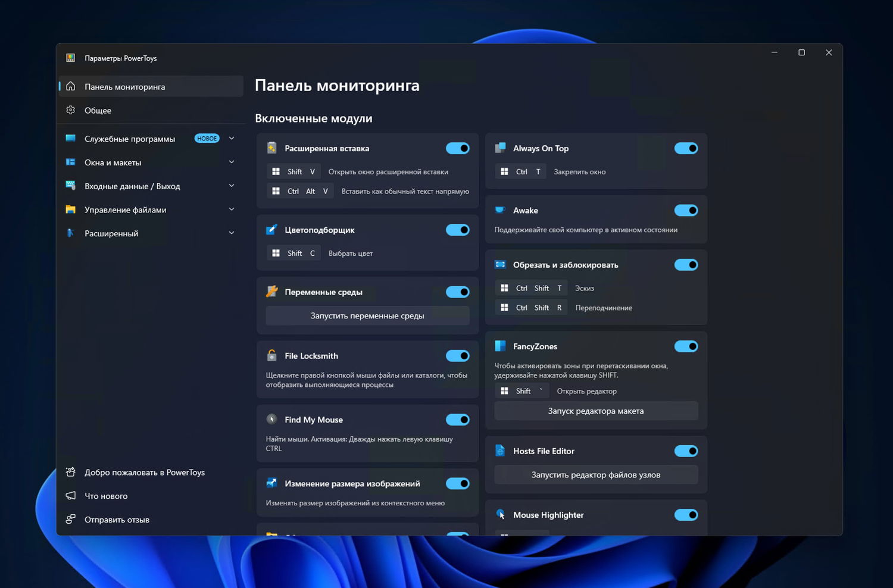Expand the Служебные программы section chevron
893x588 pixels.
[232, 138]
